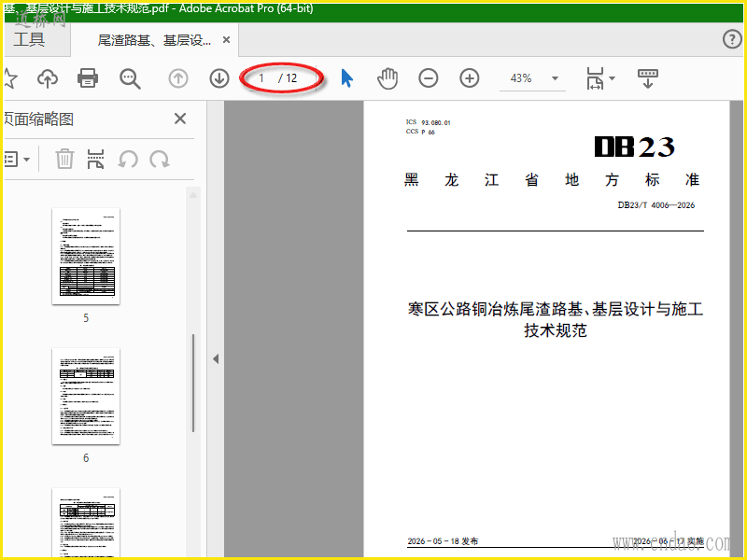Screen dimensions: 747x560
Task: Select page 6 thumbnail
Action: point(86,396)
